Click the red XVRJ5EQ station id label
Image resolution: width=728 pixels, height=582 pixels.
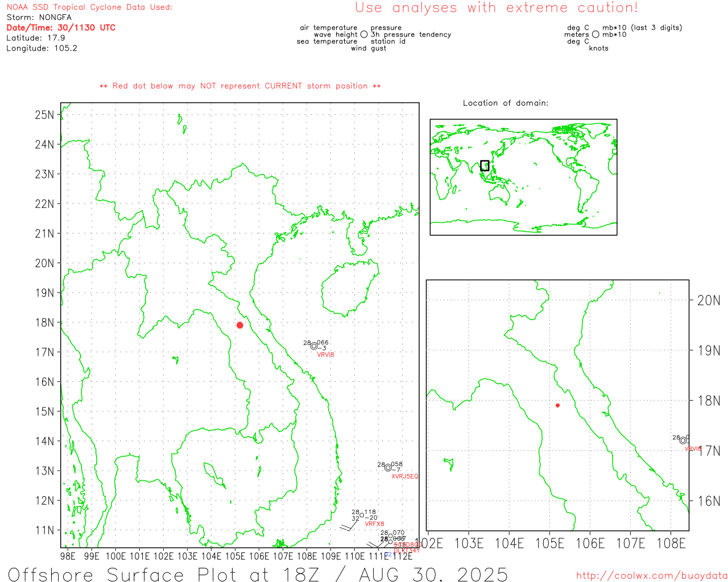pos(404,476)
